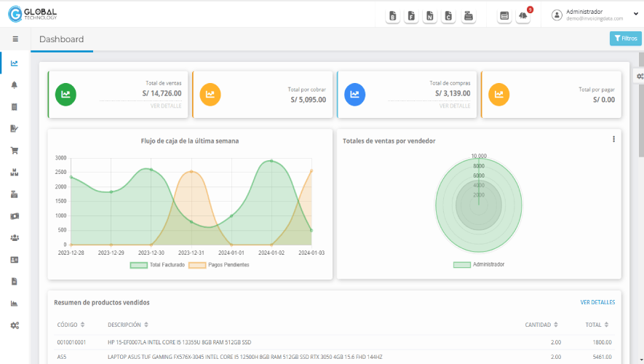The height and width of the screenshot is (364, 644).
Task: Click the AS5 product code
Action: coord(62,357)
